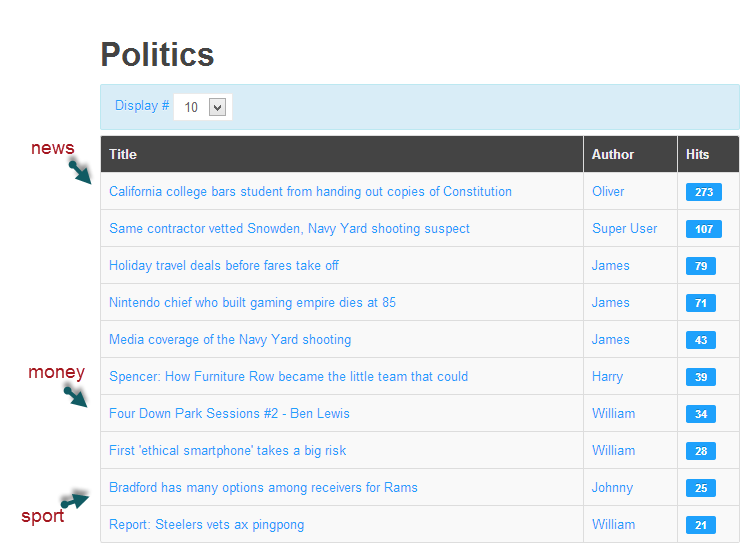
Task: Open Holiday travel deals article
Action: pos(223,266)
